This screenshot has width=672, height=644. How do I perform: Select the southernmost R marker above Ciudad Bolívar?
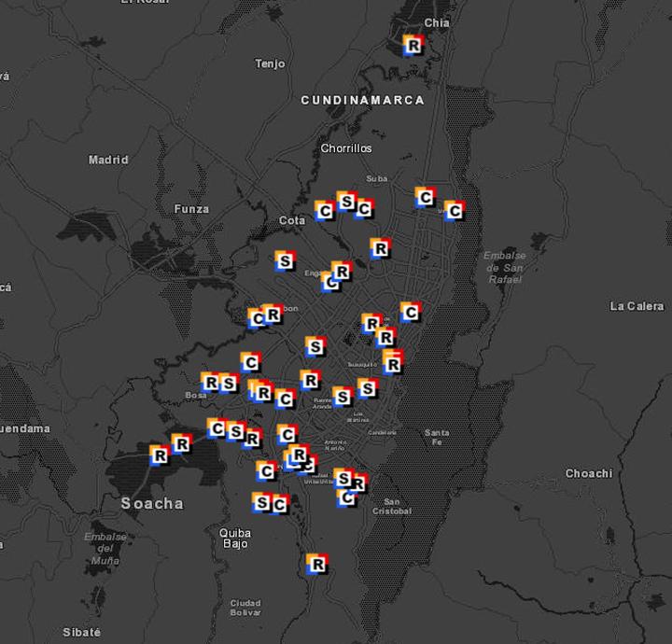click(x=317, y=565)
